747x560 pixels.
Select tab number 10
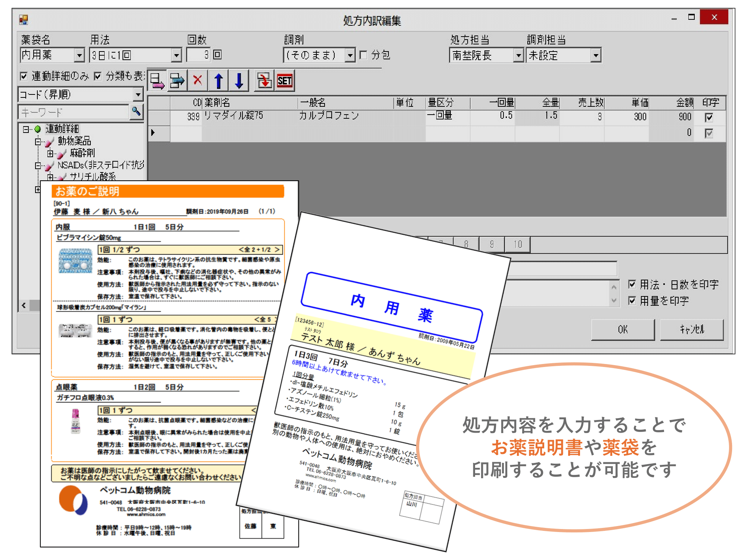518,245
